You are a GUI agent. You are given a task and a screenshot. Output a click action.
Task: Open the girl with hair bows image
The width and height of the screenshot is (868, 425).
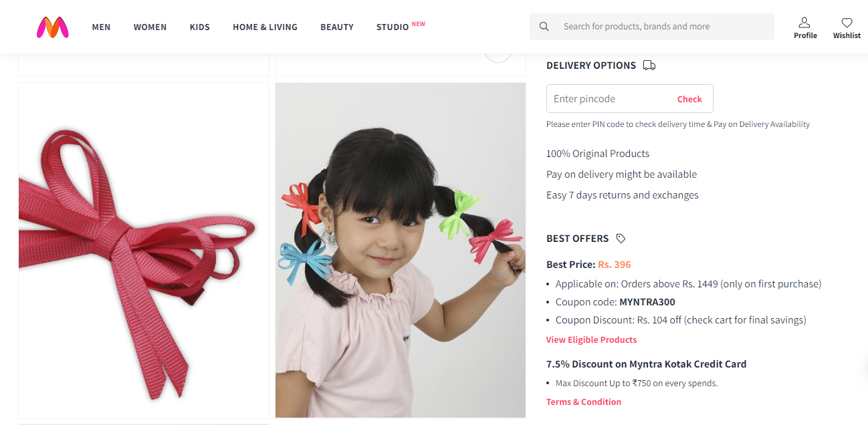click(401, 251)
